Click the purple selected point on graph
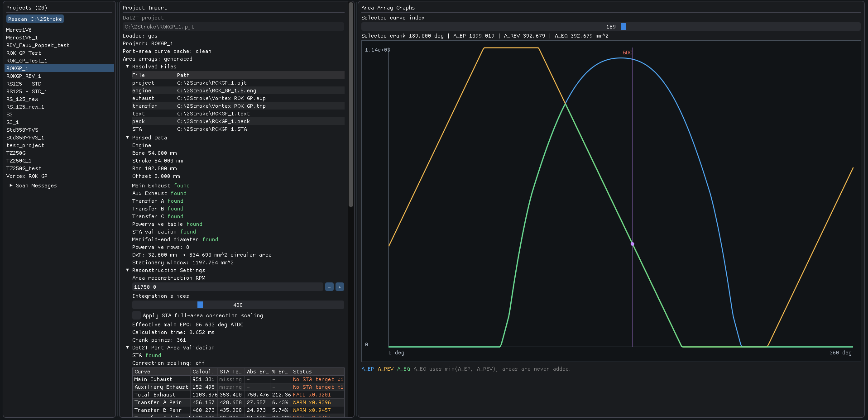The width and height of the screenshot is (868, 420). 633,244
